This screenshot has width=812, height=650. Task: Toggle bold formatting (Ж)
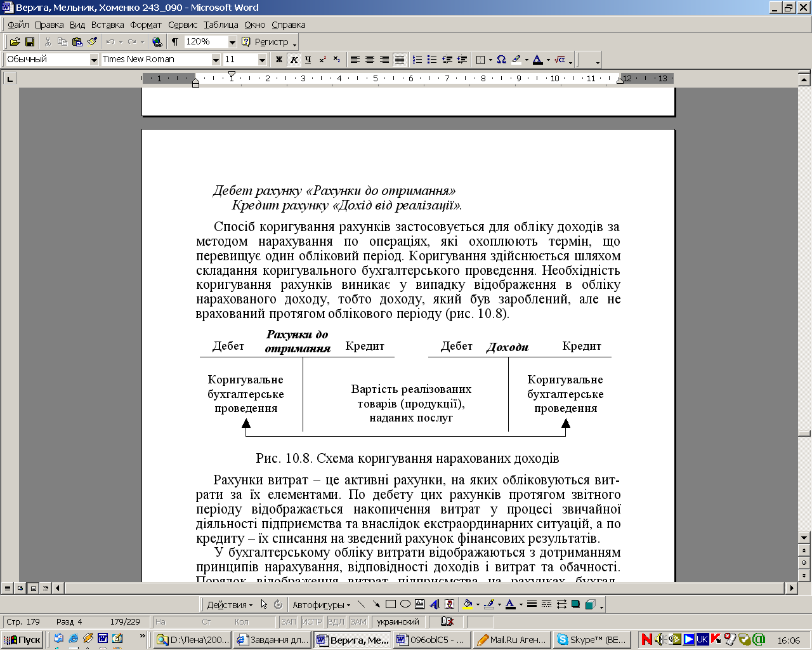click(x=279, y=60)
